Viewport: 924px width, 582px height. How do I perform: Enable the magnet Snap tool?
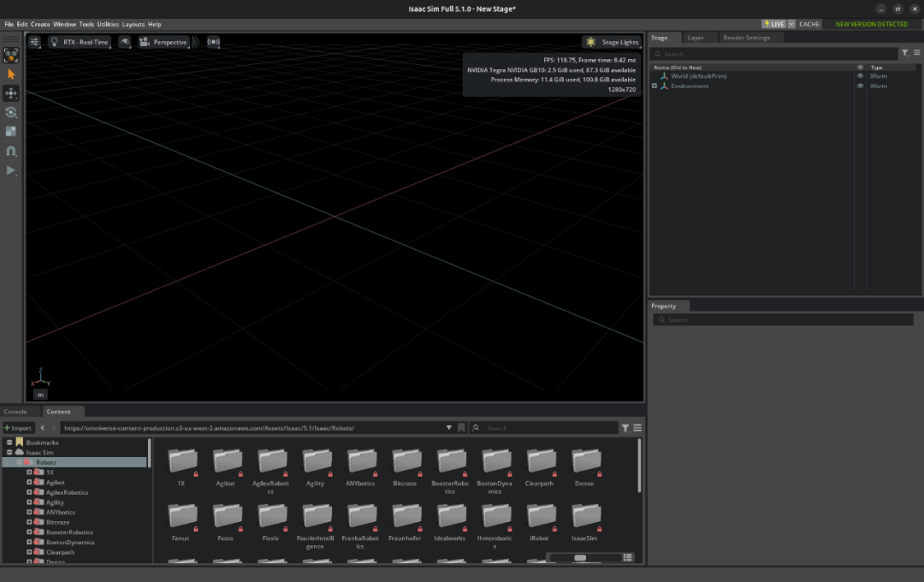[x=11, y=151]
